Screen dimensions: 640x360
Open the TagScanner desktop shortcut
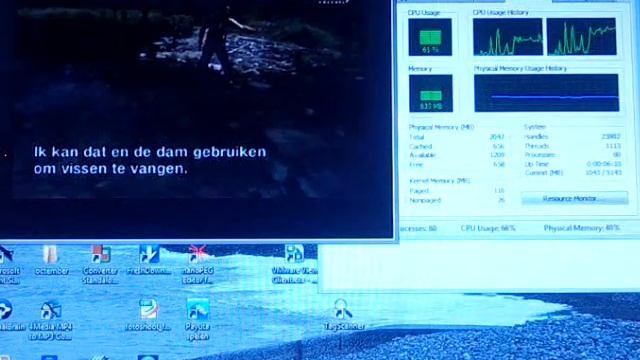pos(344,315)
